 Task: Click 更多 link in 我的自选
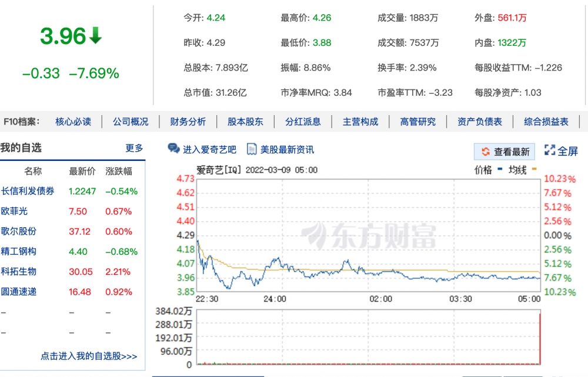pyautogui.click(x=134, y=148)
